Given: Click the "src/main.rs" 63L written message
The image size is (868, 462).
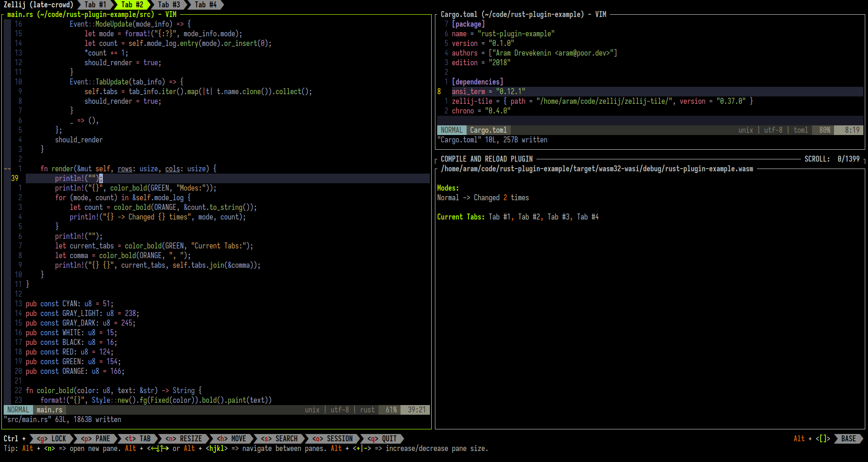Looking at the screenshot, I should point(62,419).
